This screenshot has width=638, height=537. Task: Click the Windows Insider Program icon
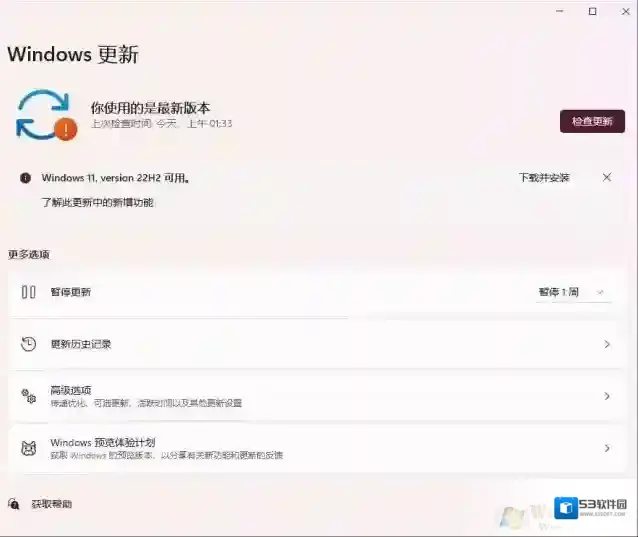click(29, 448)
